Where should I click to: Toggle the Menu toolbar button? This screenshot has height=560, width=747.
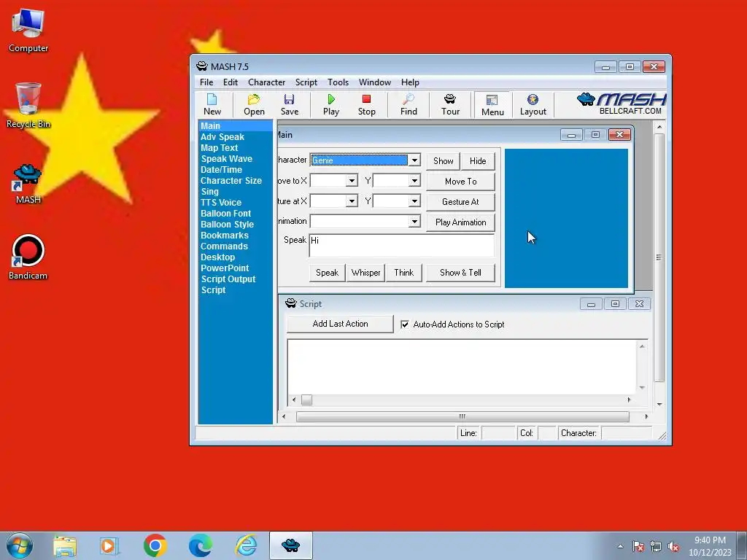click(x=492, y=105)
